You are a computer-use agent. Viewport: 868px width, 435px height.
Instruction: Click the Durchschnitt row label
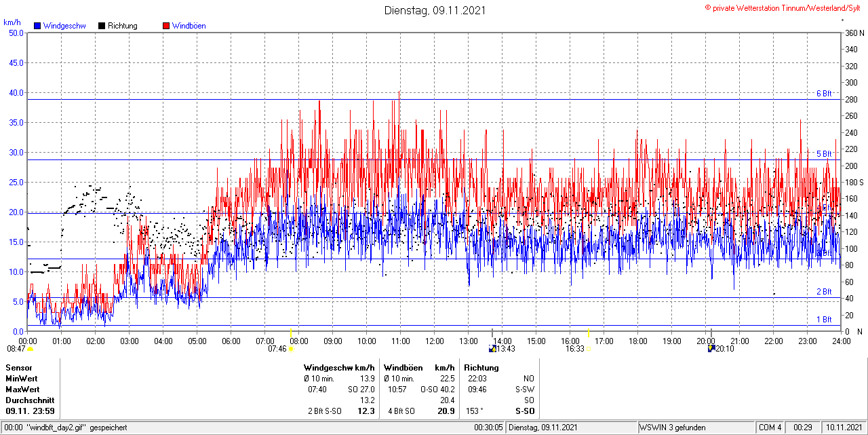(x=29, y=400)
